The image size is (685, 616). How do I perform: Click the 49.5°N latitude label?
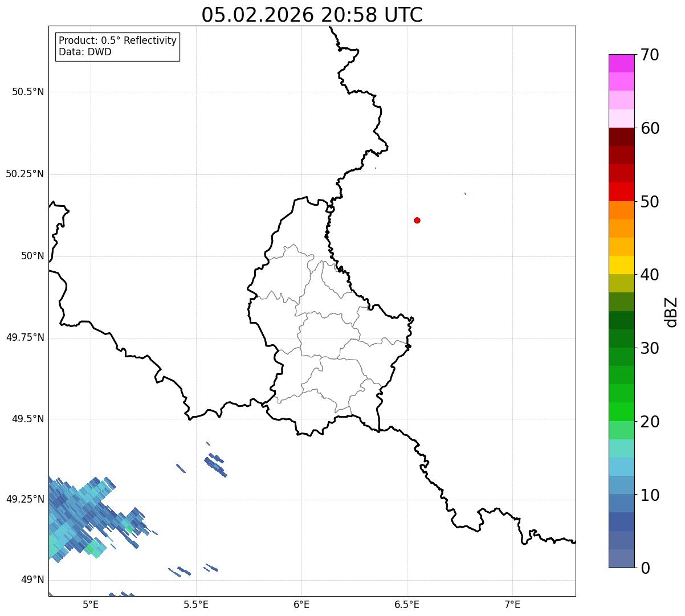pos(28,419)
